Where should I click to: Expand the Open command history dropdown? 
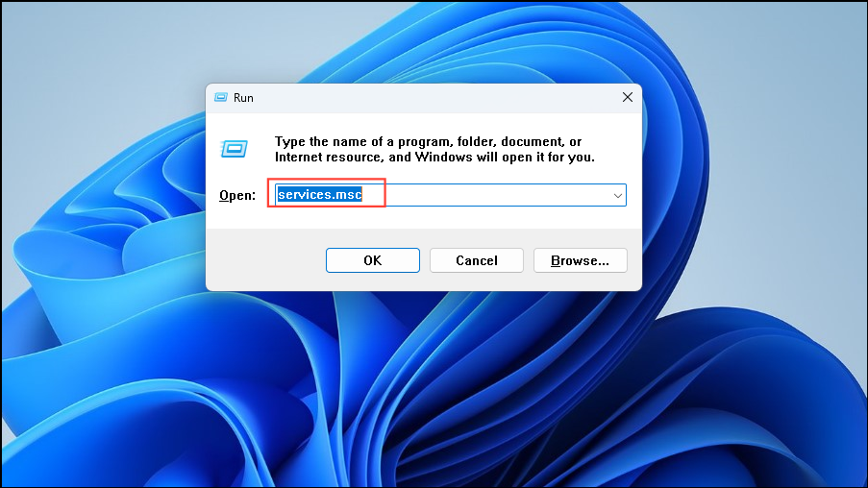[x=618, y=195]
